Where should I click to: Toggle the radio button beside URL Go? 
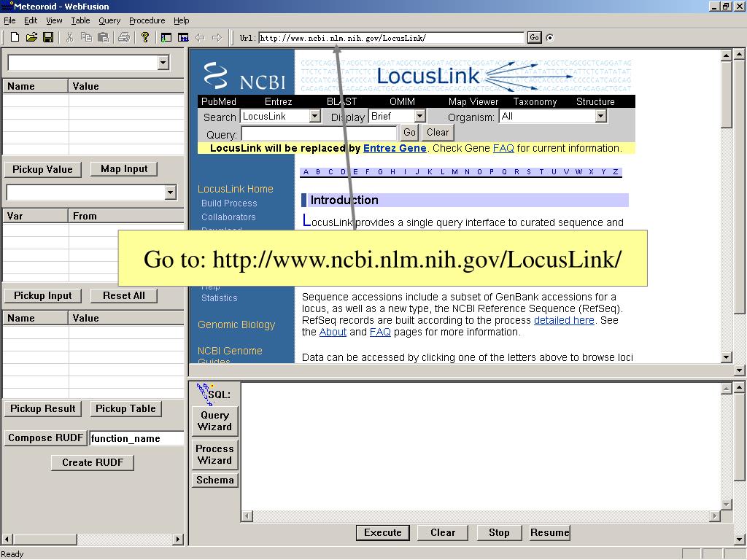[x=550, y=38]
